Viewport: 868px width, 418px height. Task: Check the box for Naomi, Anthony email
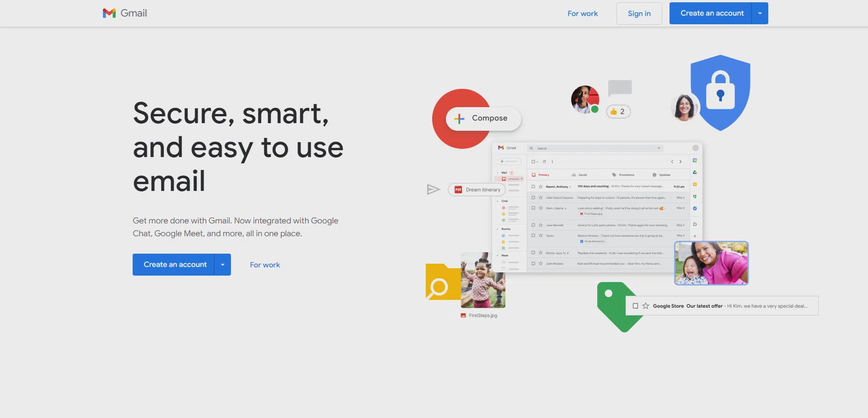[533, 187]
